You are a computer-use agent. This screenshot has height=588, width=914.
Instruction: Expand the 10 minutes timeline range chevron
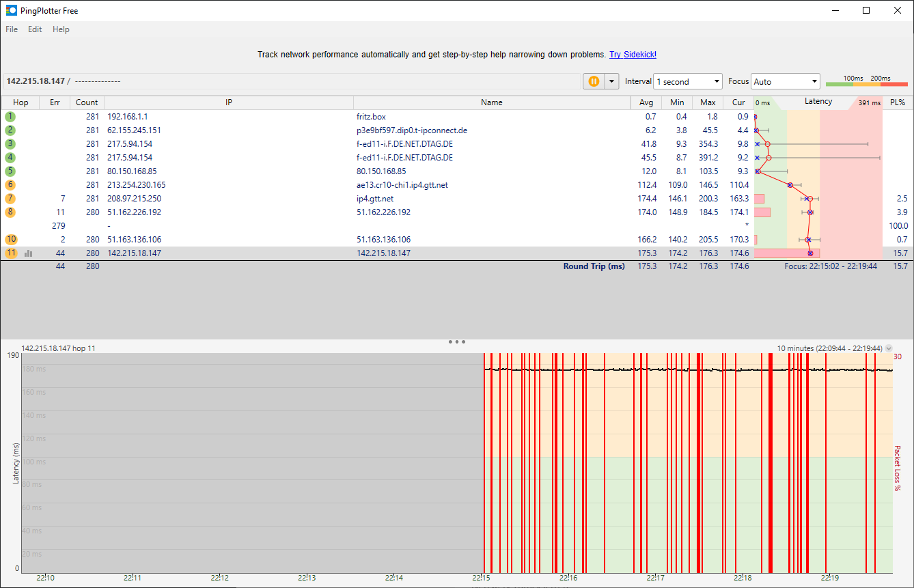click(889, 348)
